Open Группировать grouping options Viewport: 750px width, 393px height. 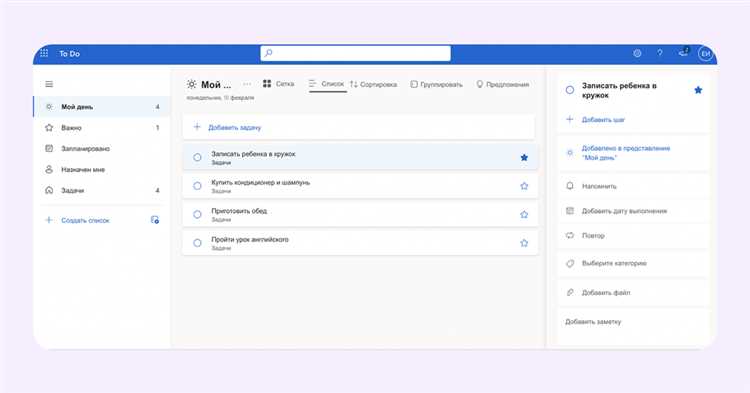point(436,84)
